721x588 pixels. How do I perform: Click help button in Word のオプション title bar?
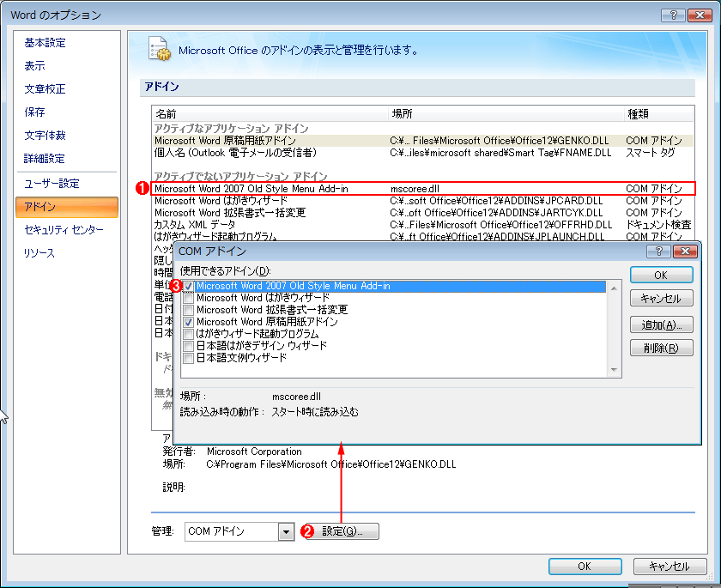tap(673, 15)
